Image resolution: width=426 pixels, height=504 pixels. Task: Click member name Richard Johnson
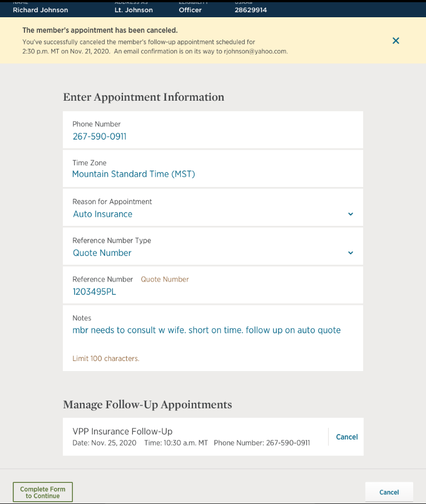point(41,10)
